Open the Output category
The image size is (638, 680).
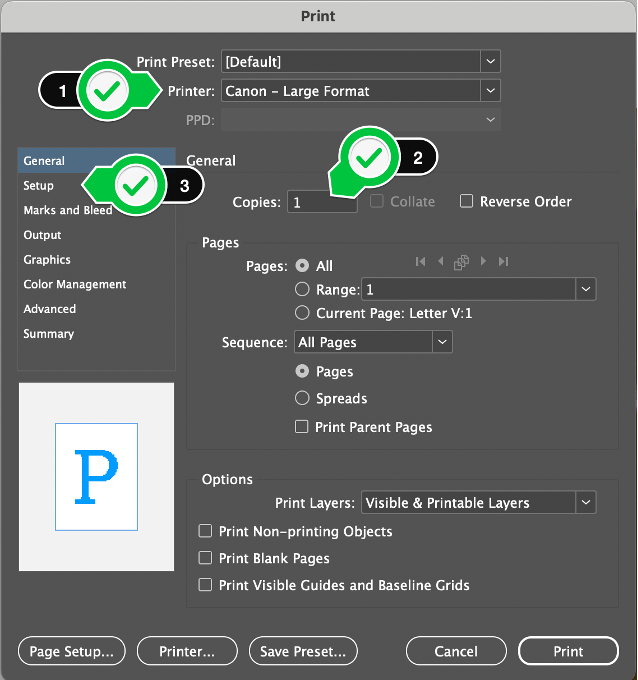(96, 235)
